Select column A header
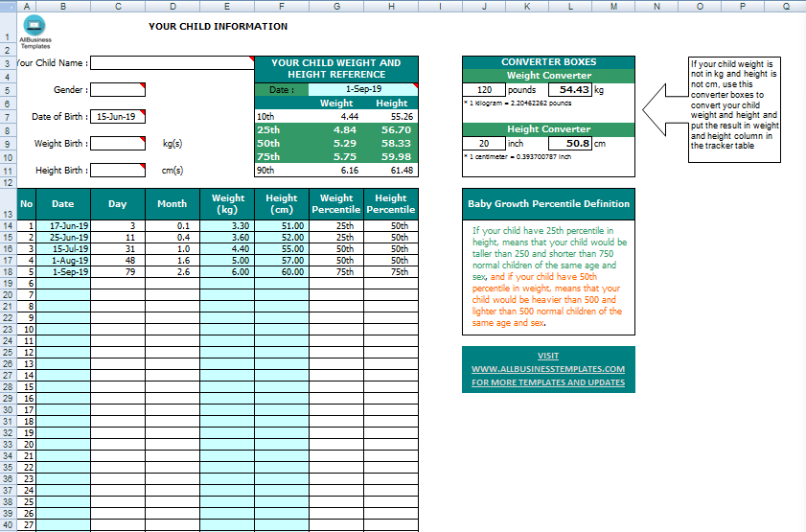806x532 pixels. pos(27,6)
